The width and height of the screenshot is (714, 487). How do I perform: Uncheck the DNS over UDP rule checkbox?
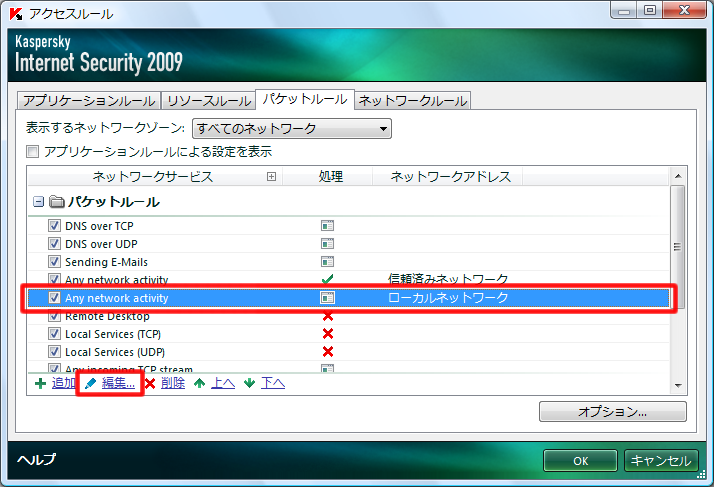[55, 244]
